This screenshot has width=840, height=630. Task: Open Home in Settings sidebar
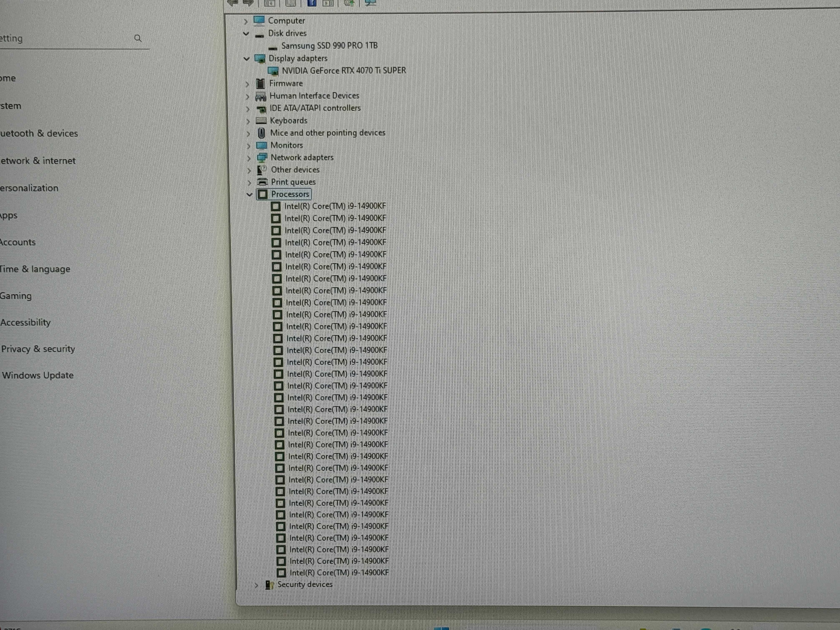(8, 78)
